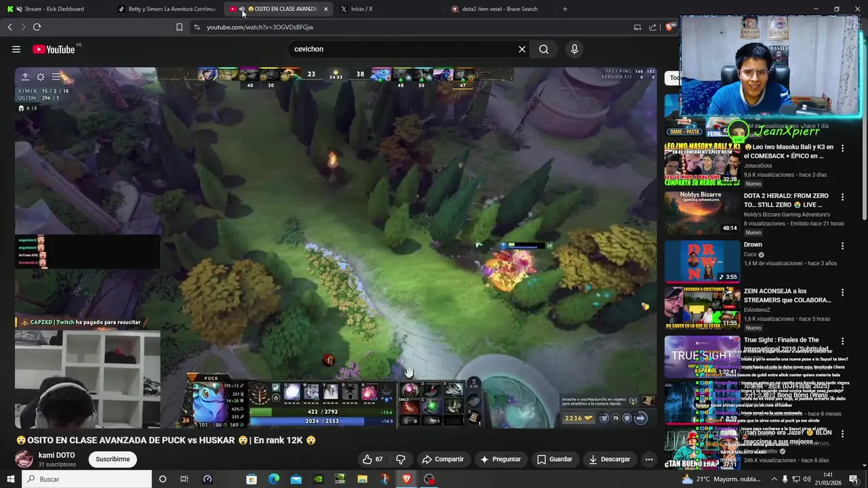Clear the search text 'cevichon'
Image resolution: width=868 pixels, height=488 pixels.
[522, 49]
